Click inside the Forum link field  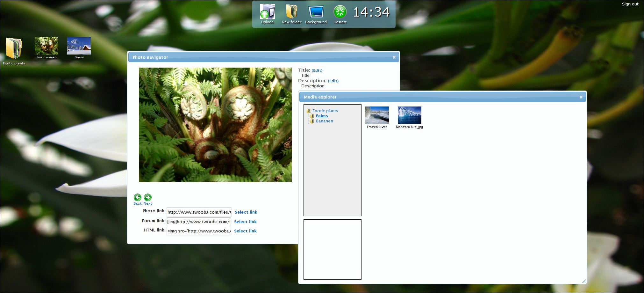point(198,222)
